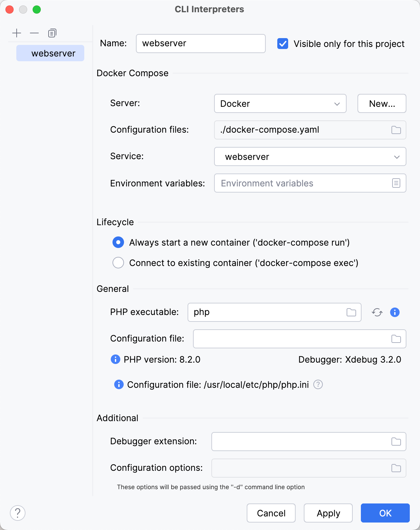Viewport: 420px width, 530px height.
Task: Browse for the PHP executable path
Action: (351, 312)
